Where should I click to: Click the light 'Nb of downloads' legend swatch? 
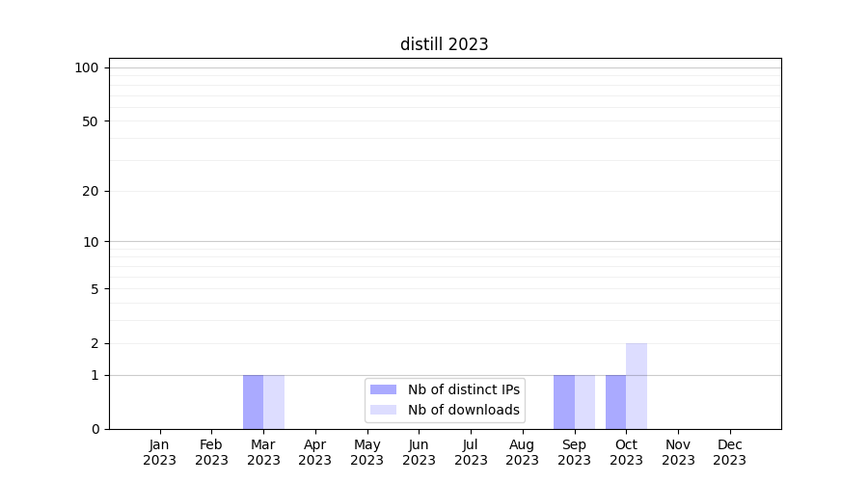(383, 410)
